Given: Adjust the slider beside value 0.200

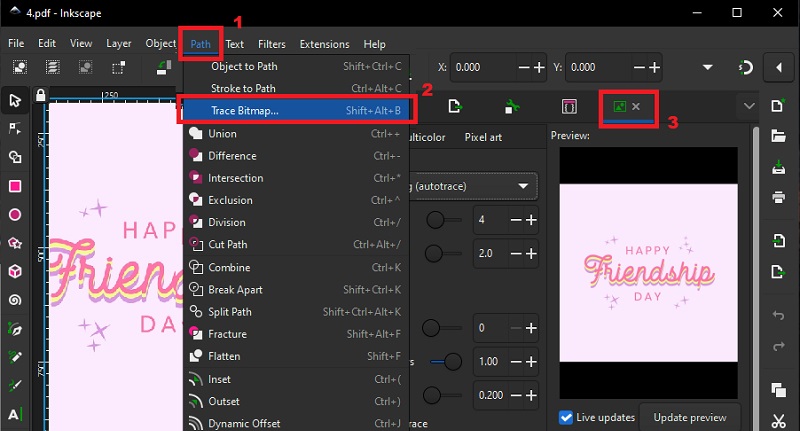Looking at the screenshot, I should [x=442, y=395].
